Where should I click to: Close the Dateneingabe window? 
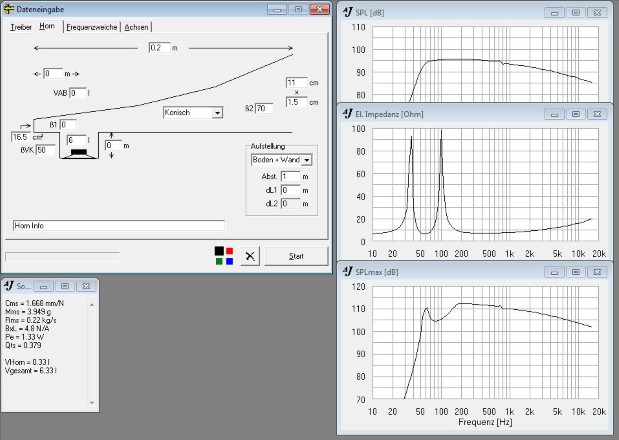click(320, 9)
